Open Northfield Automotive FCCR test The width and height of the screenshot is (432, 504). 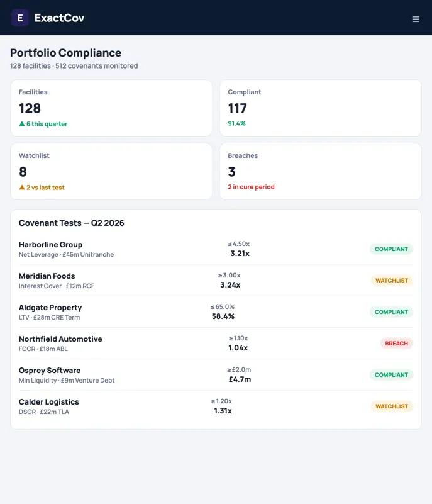pyautogui.click(x=216, y=344)
